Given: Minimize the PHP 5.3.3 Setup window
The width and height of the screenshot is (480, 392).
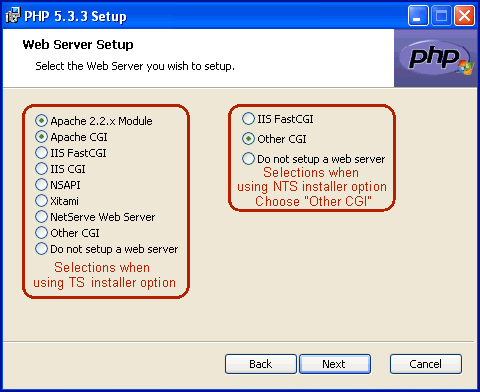Looking at the screenshot, I should click(x=418, y=15).
